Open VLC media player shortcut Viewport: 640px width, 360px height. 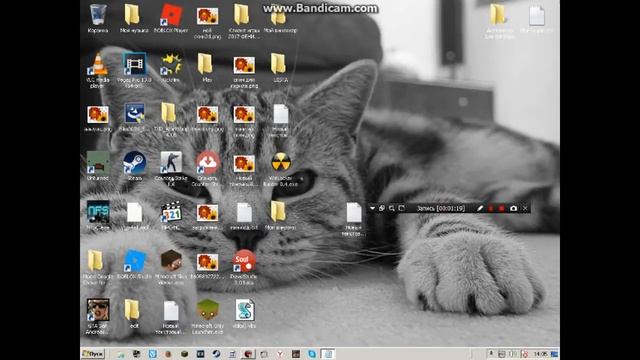point(98,64)
